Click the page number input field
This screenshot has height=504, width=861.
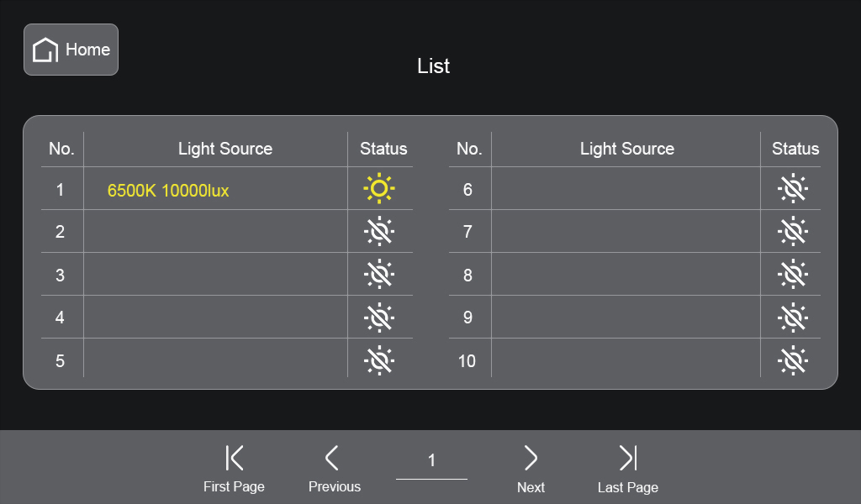(x=431, y=461)
